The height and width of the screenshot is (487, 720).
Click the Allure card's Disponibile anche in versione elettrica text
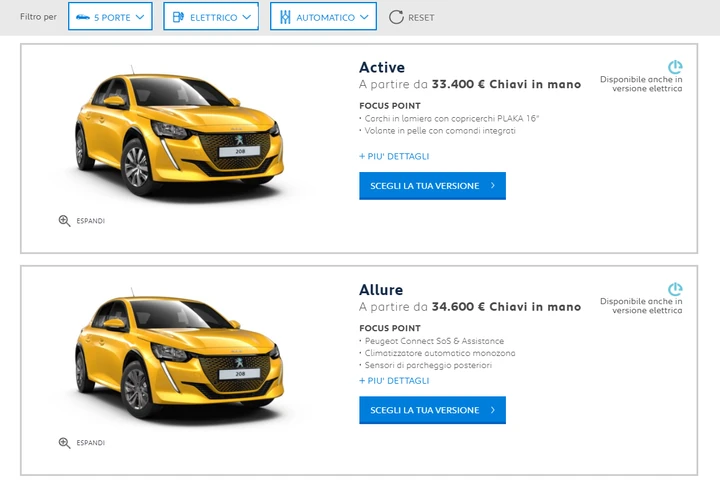click(641, 306)
